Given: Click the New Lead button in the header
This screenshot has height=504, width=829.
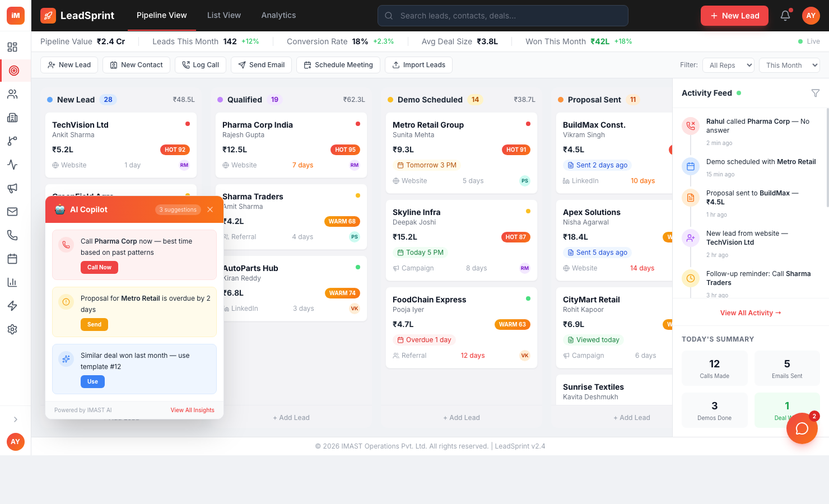Looking at the screenshot, I should pyautogui.click(x=734, y=16).
